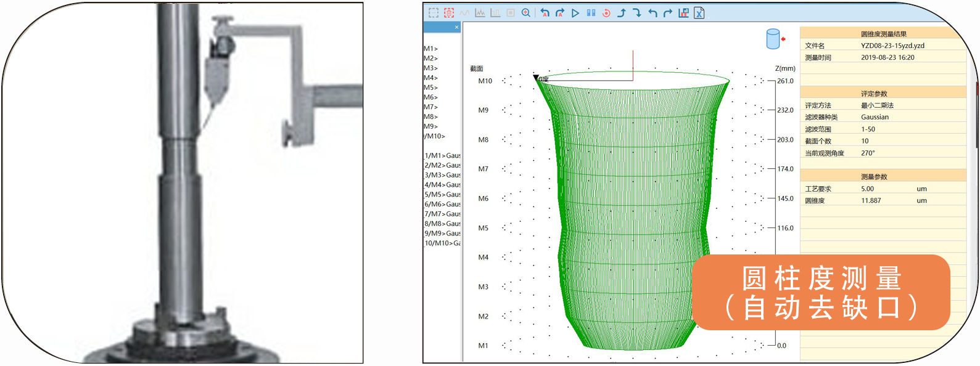
Task: Click the dashed rectangle select icon
Action: coord(434,13)
